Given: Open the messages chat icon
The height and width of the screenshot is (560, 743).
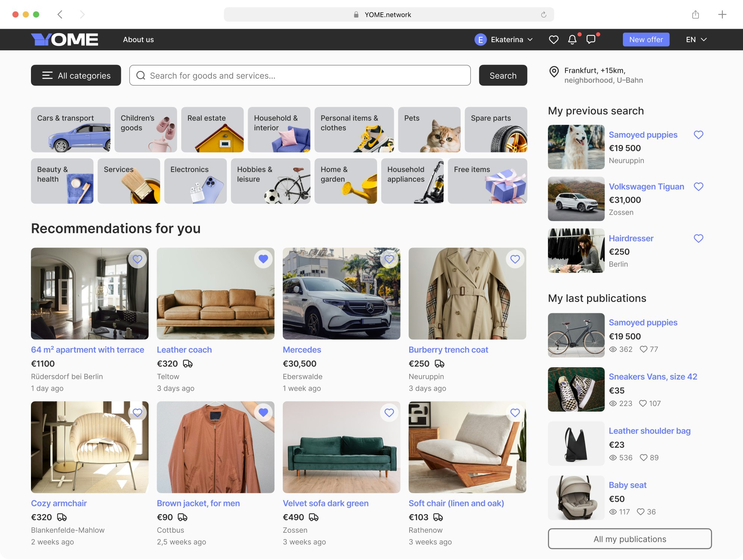Looking at the screenshot, I should pyautogui.click(x=591, y=40).
